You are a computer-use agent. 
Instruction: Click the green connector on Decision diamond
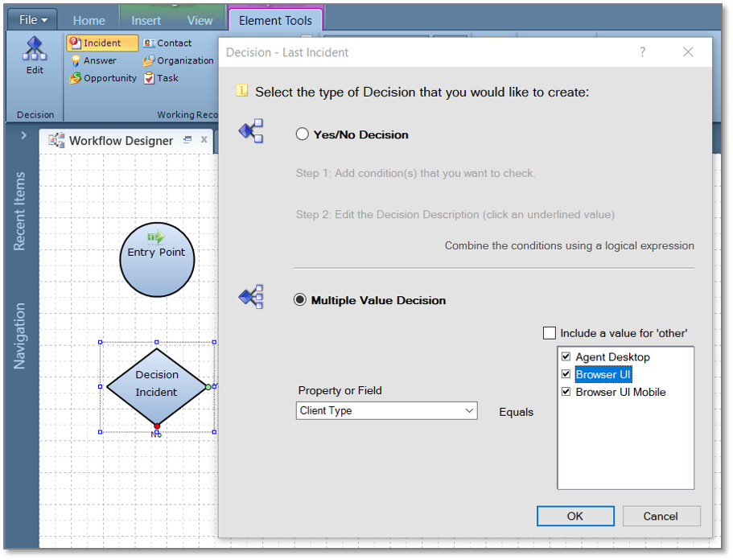click(208, 387)
